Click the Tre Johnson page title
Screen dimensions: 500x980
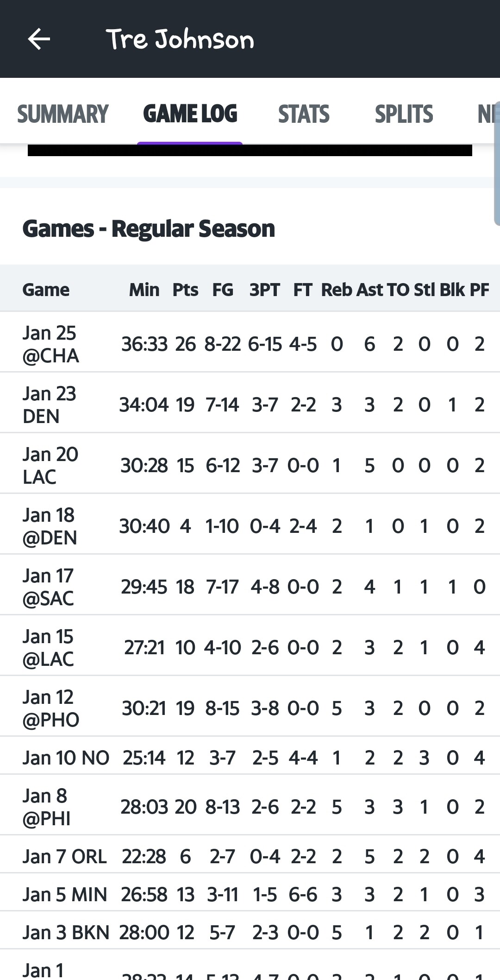click(180, 39)
